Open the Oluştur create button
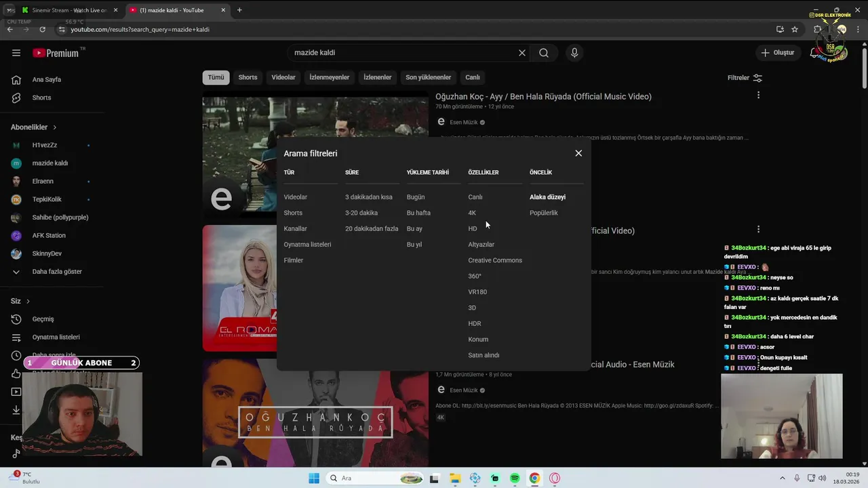The image size is (868, 488). click(777, 53)
